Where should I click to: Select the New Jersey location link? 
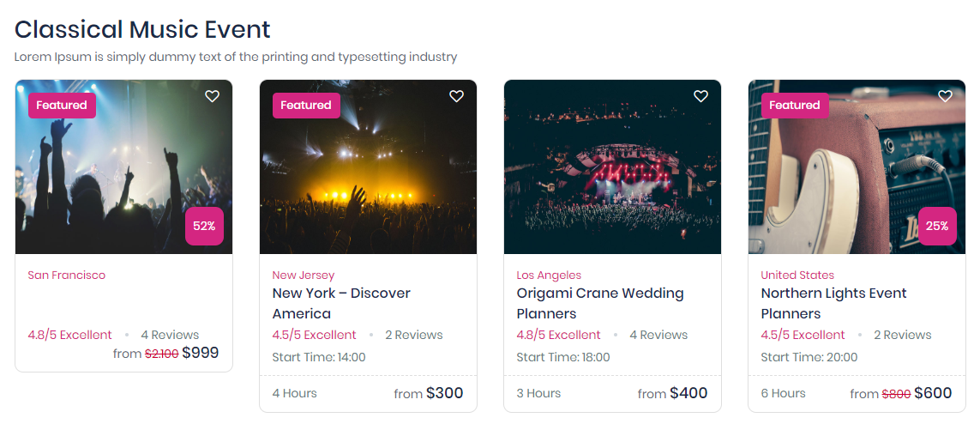pos(304,276)
